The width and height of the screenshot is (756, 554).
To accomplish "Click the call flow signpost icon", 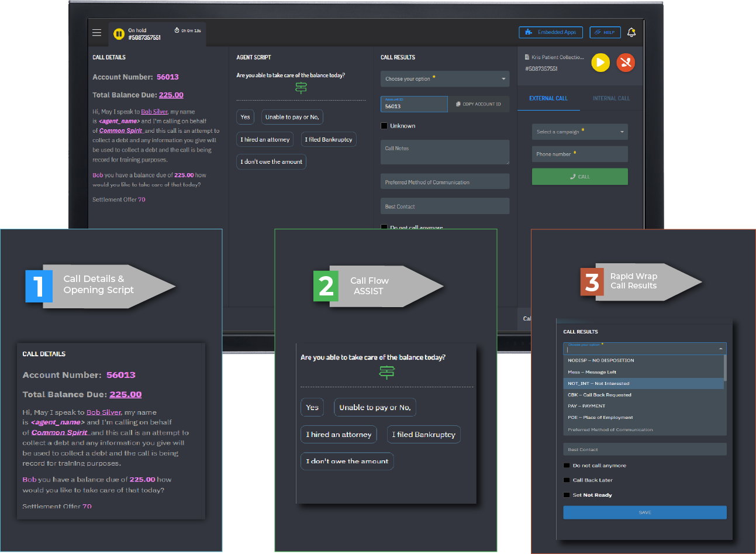I will click(301, 88).
